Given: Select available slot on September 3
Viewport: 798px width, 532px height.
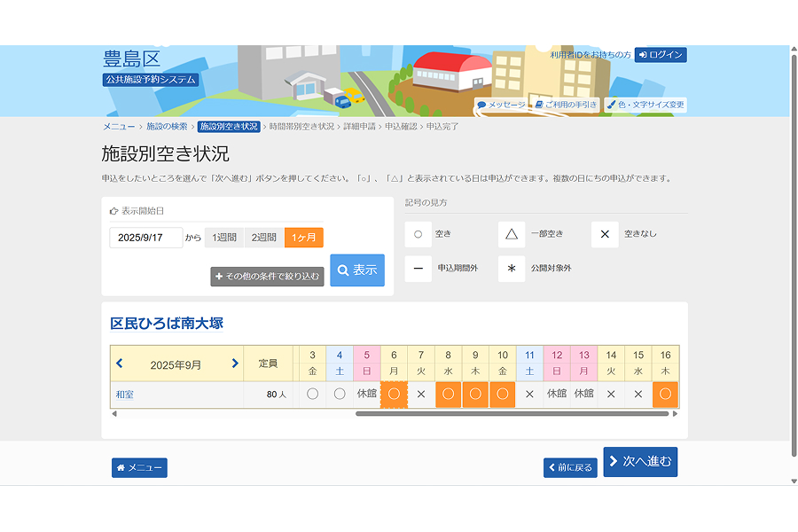Looking at the screenshot, I should point(312,394).
